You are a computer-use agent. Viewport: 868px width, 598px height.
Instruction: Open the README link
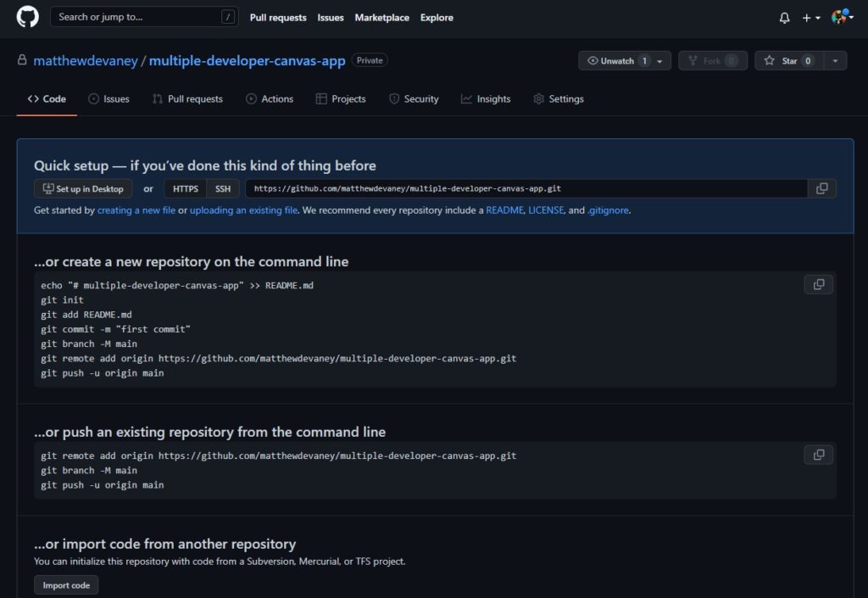(x=504, y=210)
